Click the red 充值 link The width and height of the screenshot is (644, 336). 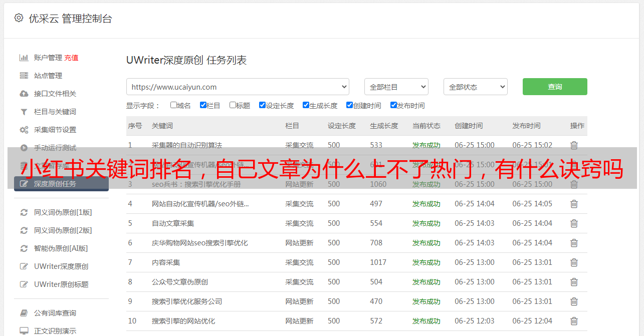tap(71, 58)
